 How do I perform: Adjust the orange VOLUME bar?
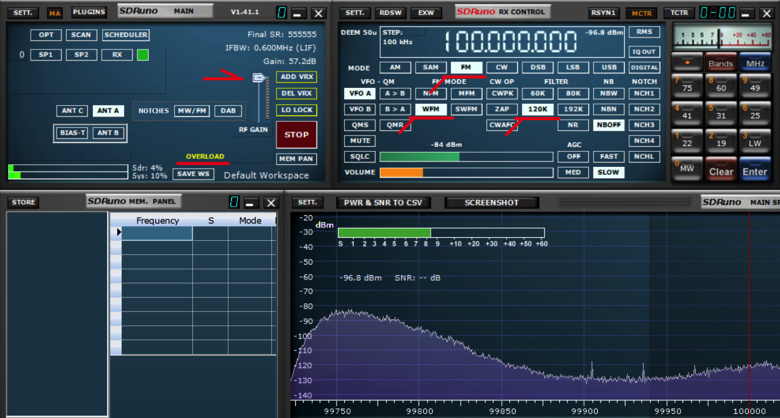point(466,173)
